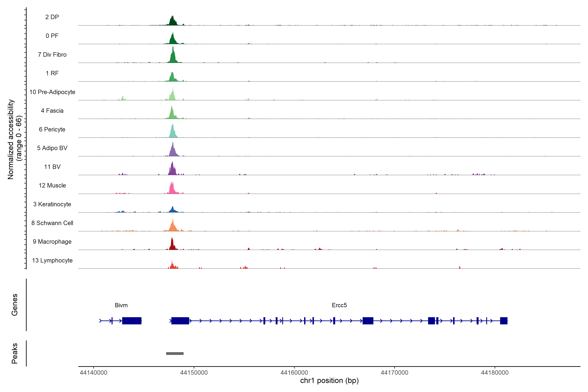Click the large Bivm exon block

(x=132, y=321)
